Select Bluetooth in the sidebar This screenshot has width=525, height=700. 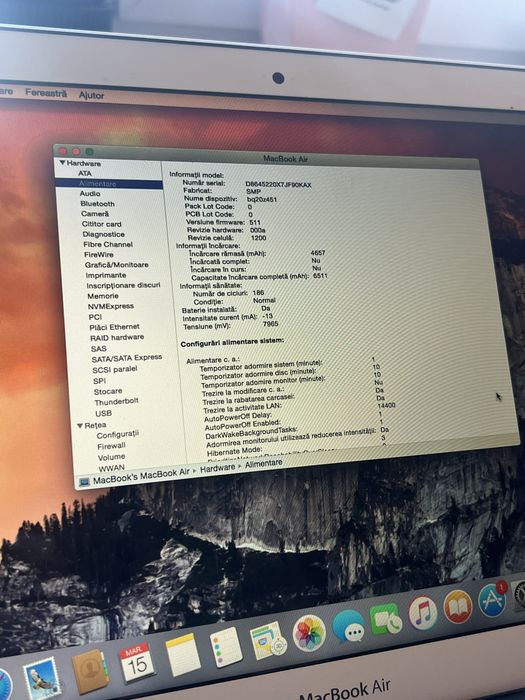[97, 204]
